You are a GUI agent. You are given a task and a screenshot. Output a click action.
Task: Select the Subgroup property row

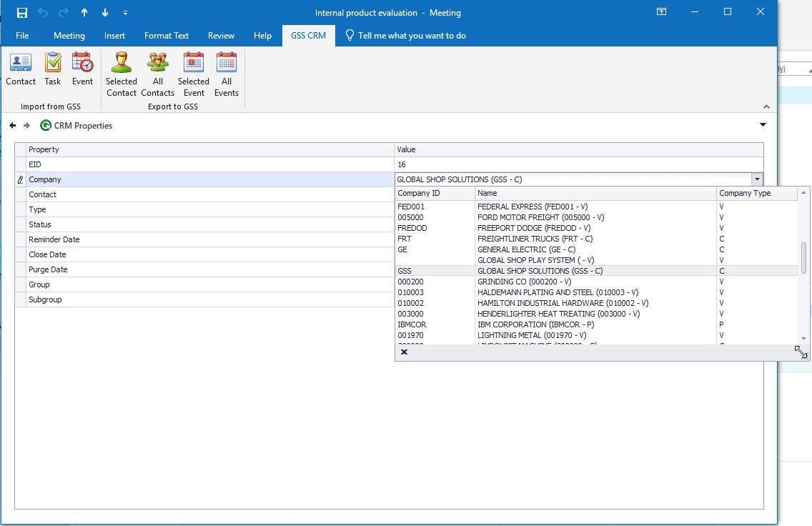[x=210, y=299]
